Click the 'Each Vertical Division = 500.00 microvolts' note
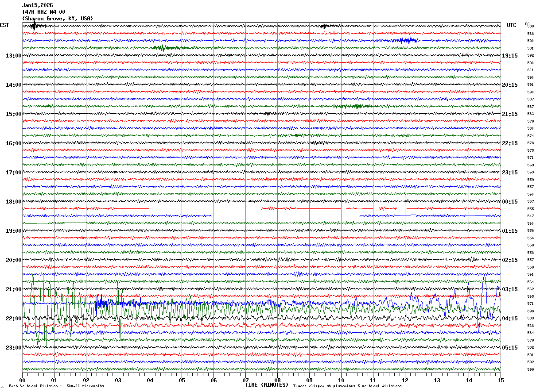 56,386
